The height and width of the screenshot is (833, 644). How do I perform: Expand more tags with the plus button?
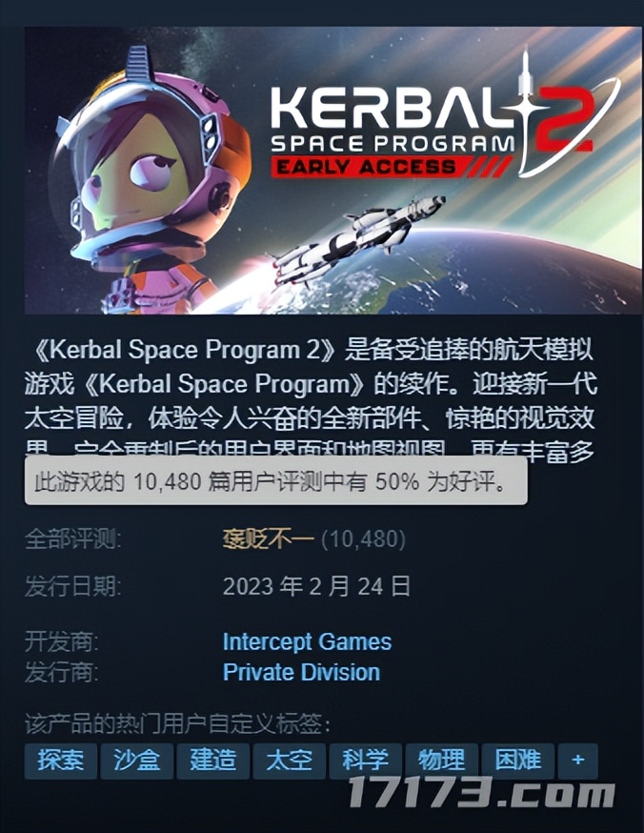click(x=577, y=761)
